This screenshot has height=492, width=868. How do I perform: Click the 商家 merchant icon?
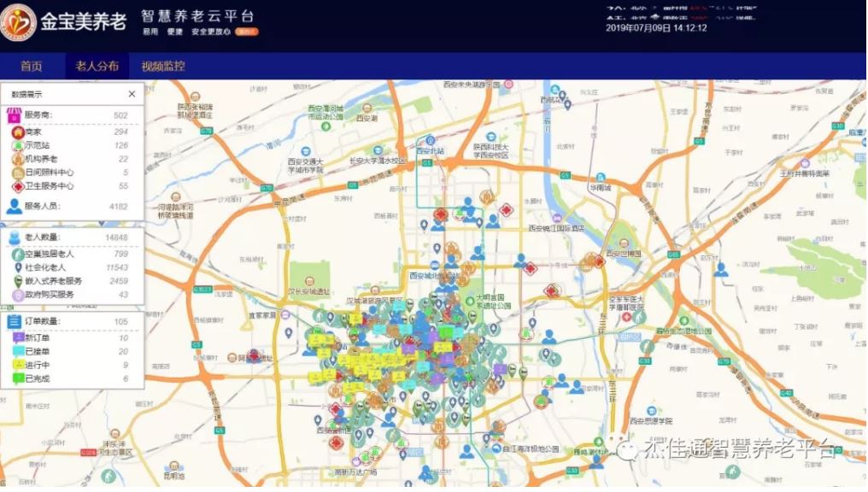coord(17,132)
